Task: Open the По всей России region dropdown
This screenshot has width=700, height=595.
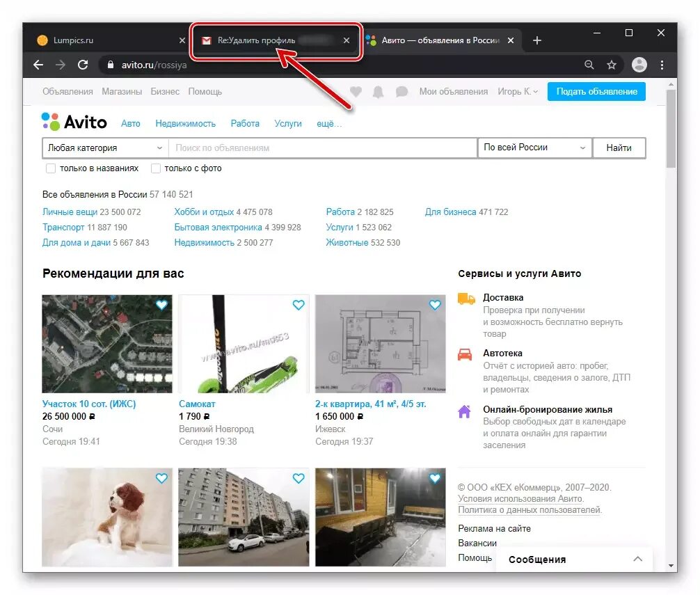Action: click(534, 148)
